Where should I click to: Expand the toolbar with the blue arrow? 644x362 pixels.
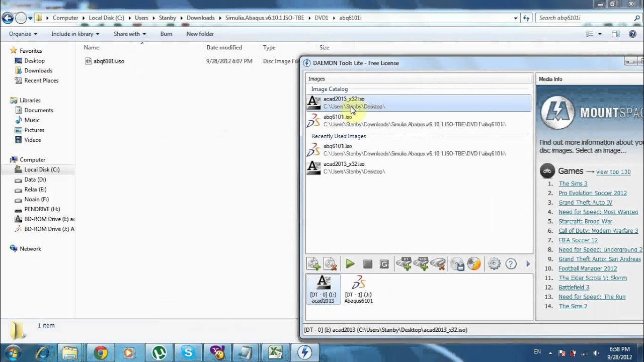coord(528,264)
